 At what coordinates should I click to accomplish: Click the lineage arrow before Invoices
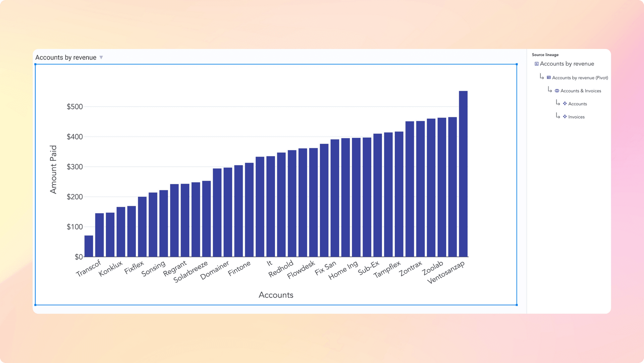[x=558, y=116]
